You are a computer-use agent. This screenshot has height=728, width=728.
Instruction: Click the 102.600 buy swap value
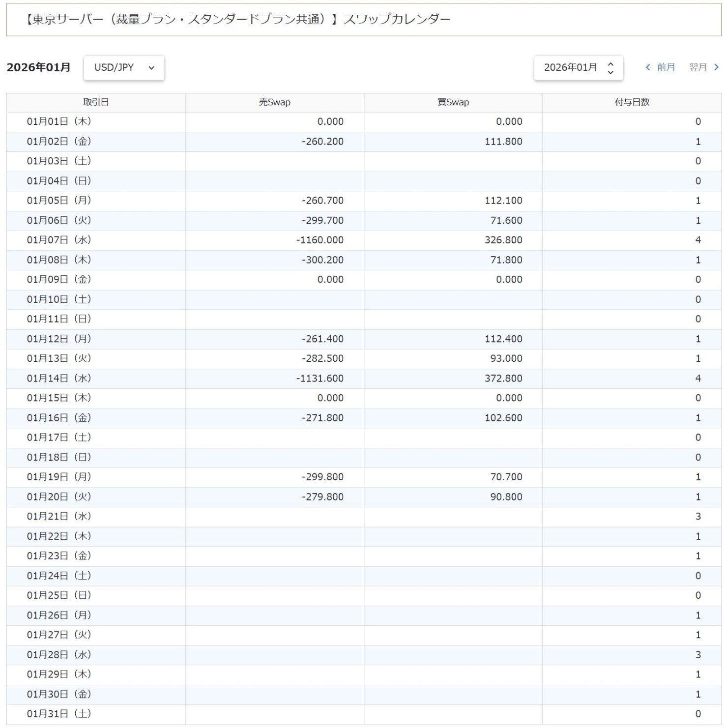[503, 418]
